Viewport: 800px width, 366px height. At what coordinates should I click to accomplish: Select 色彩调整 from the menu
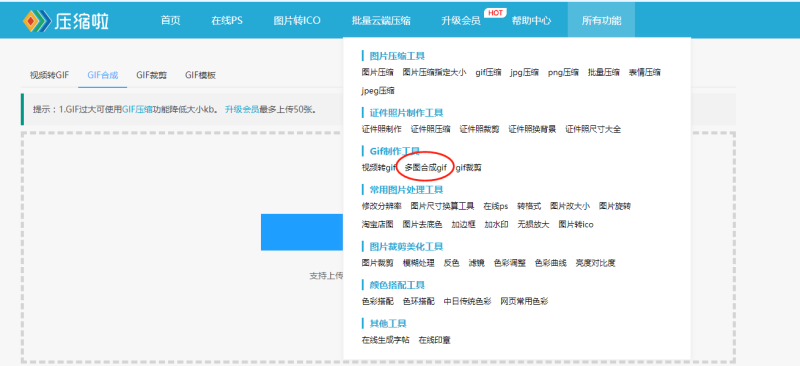coord(510,263)
